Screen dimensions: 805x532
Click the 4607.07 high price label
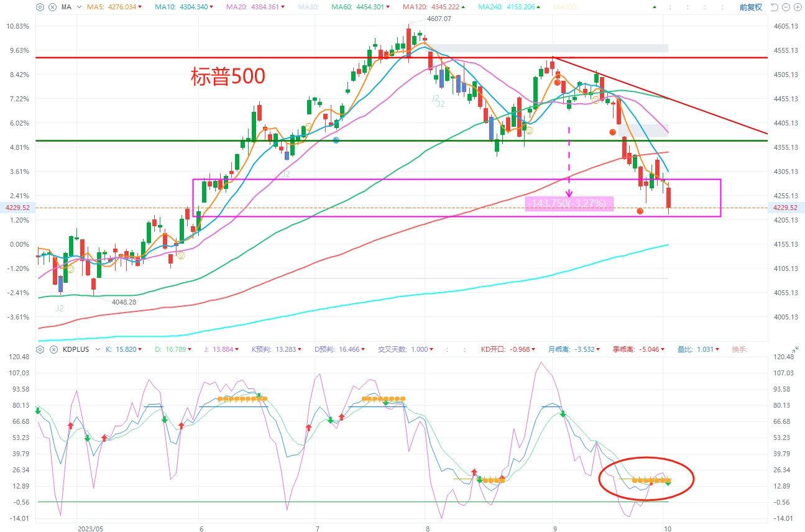[x=439, y=19]
